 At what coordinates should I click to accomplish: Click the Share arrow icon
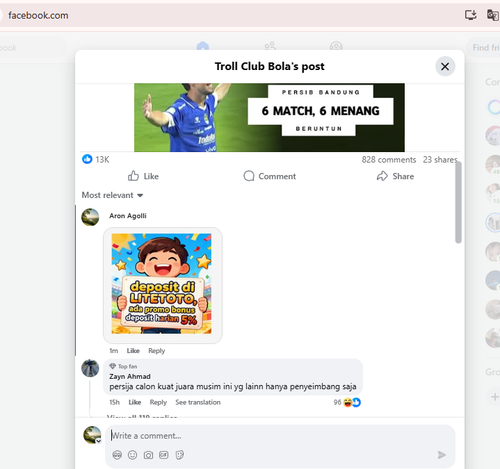pos(382,176)
